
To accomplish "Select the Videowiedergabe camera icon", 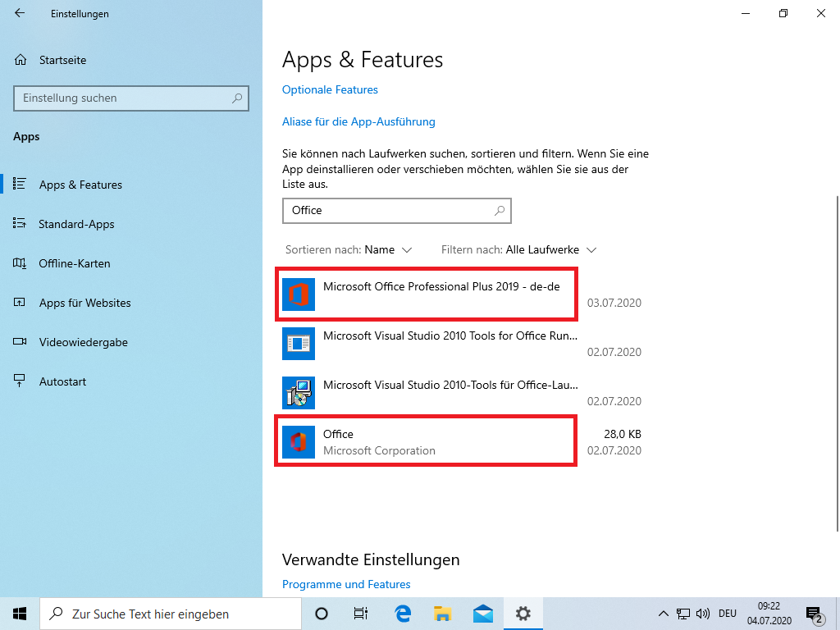I will click(20, 342).
